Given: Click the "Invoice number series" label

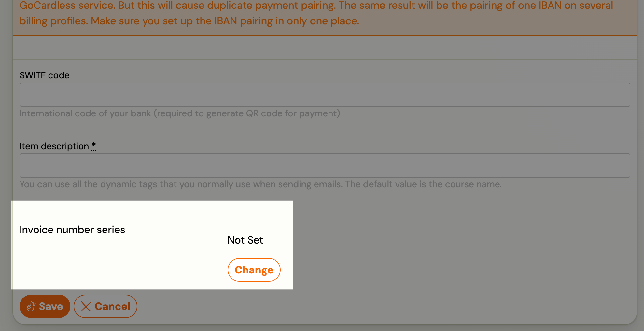Looking at the screenshot, I should coord(72,230).
